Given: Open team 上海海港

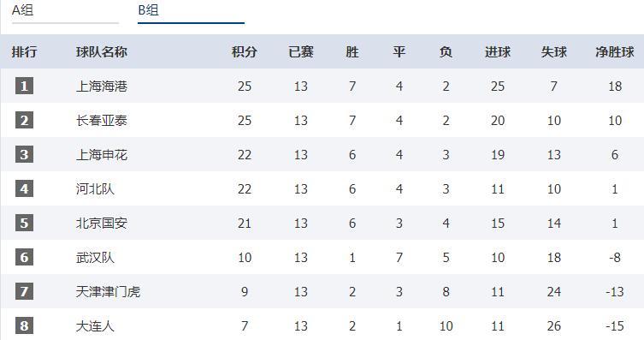Looking at the screenshot, I should click(x=102, y=86).
